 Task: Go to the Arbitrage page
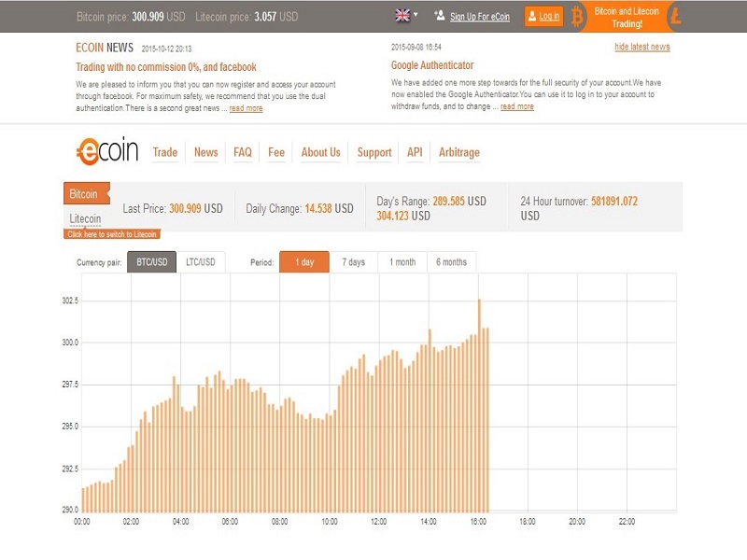pyautogui.click(x=458, y=152)
